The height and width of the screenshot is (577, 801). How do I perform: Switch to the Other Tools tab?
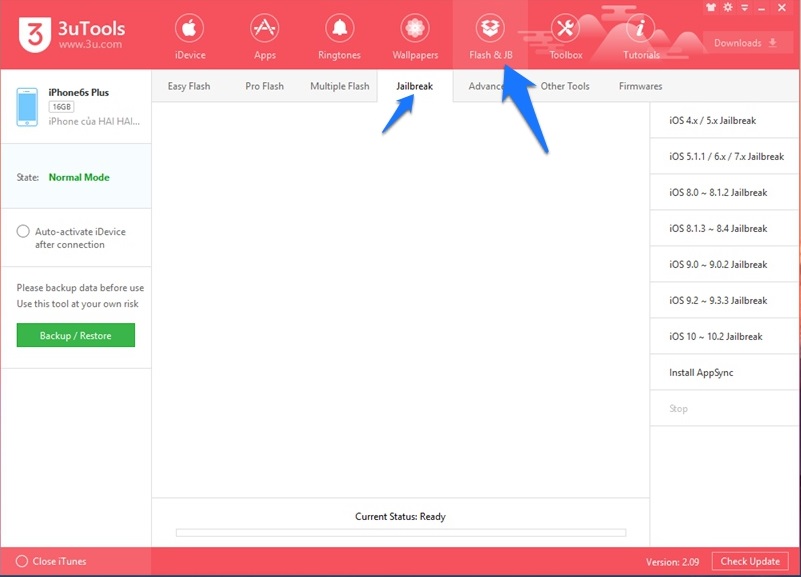coord(565,86)
